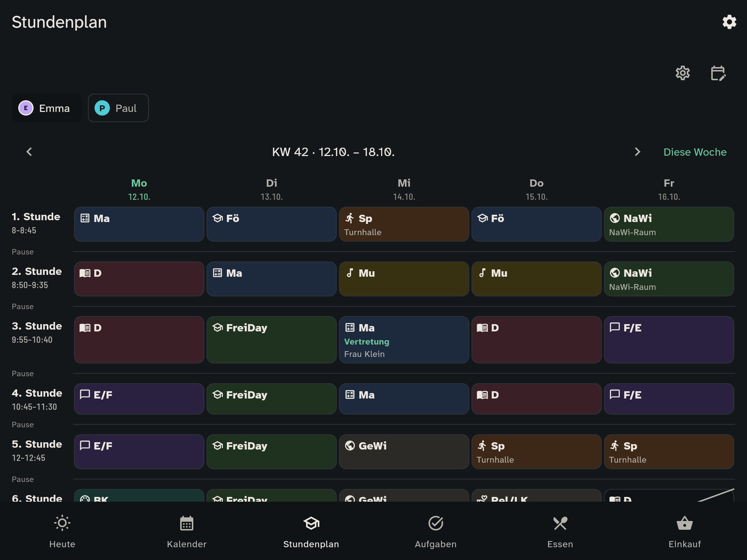
Task: Open Wednesday 2. Stunde Mu lesson
Action: (404, 279)
